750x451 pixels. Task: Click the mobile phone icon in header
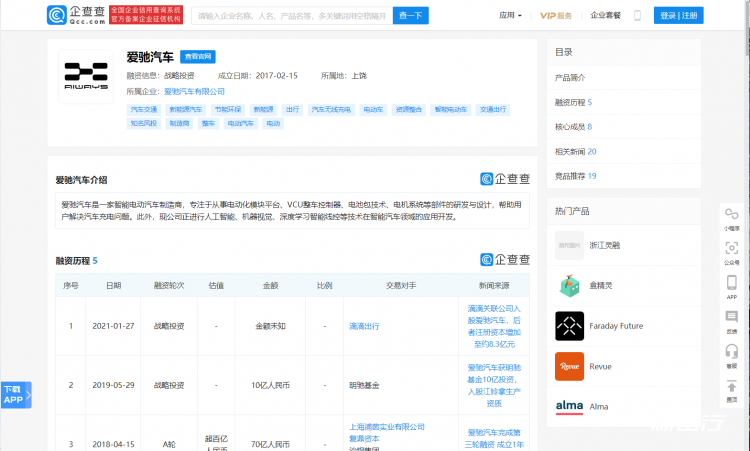coord(637,15)
